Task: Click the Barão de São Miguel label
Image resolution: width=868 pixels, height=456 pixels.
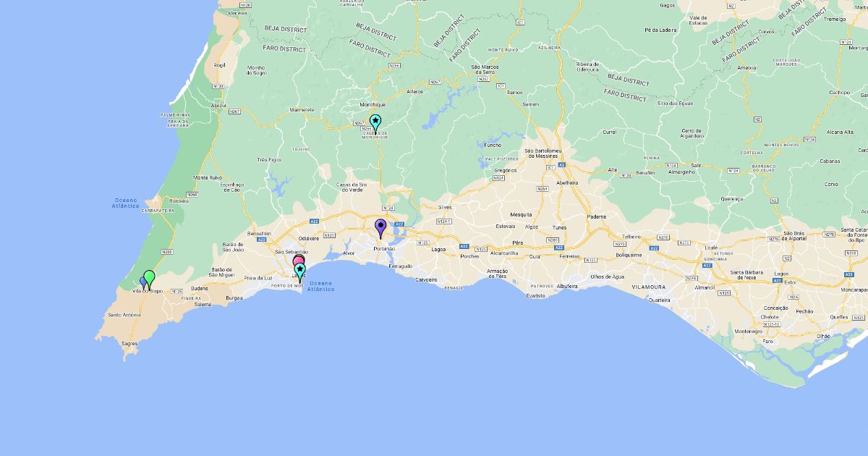Action: coord(221,271)
